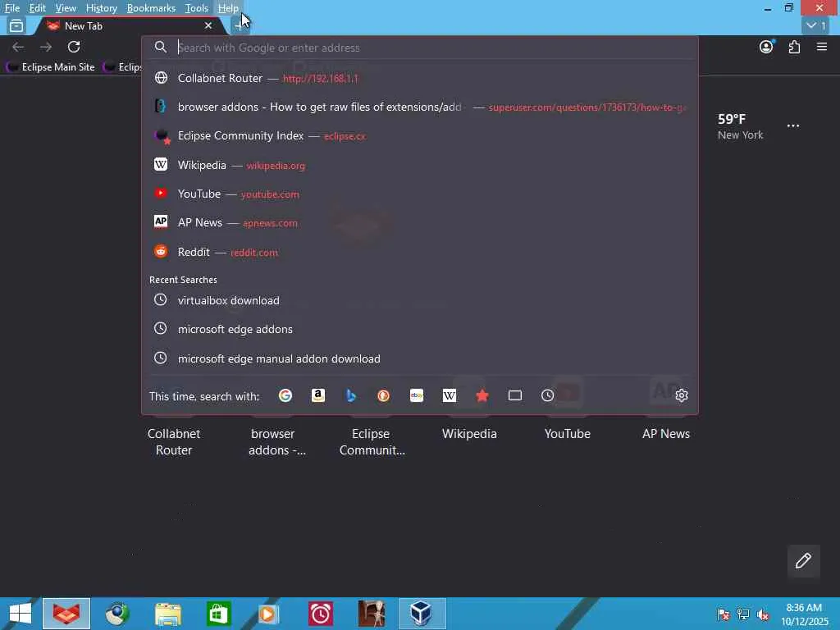Open Eclipse Main Site bookmark
Viewport: 840px width, 630px height.
tap(52, 67)
